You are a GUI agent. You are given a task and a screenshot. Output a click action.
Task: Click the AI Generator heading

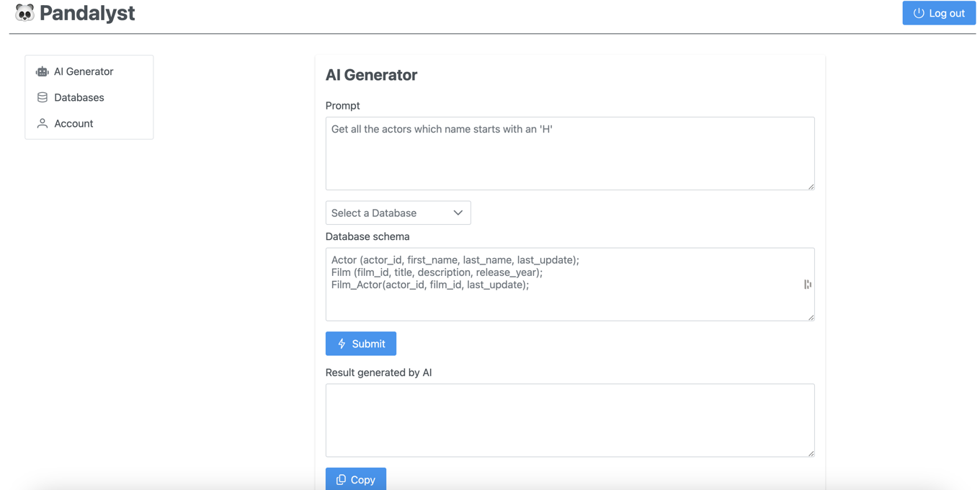click(371, 75)
